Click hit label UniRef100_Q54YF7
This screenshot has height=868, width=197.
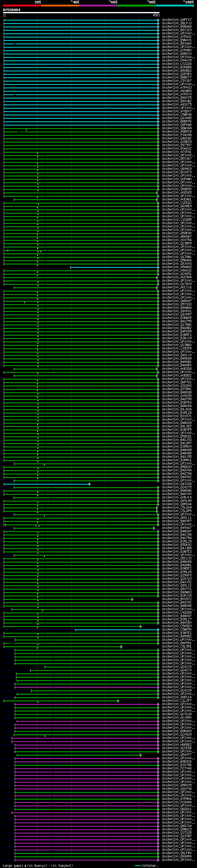click(177, 755)
